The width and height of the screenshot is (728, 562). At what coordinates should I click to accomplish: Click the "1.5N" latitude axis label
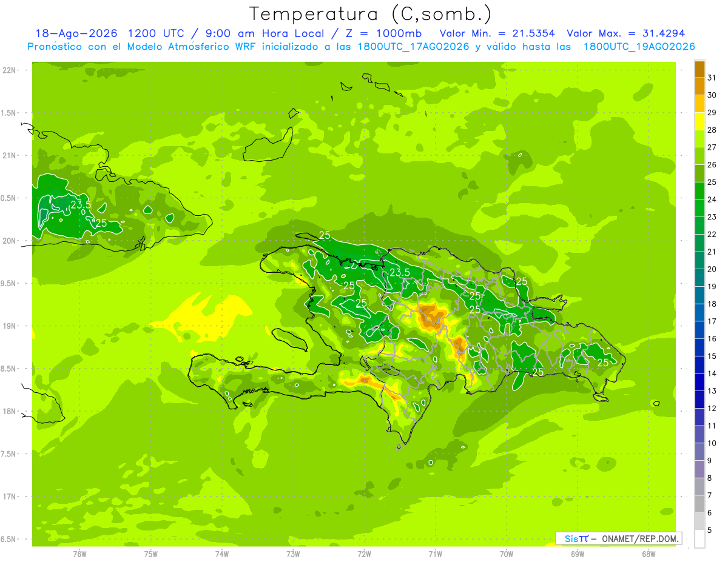8,113
